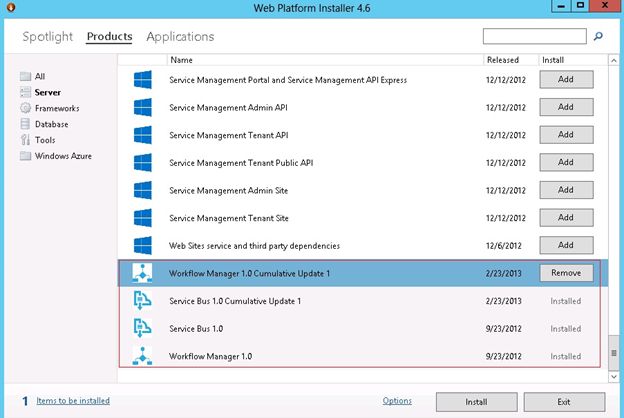Add Service Management Tenant API
This screenshot has height=418, width=624.
click(566, 135)
